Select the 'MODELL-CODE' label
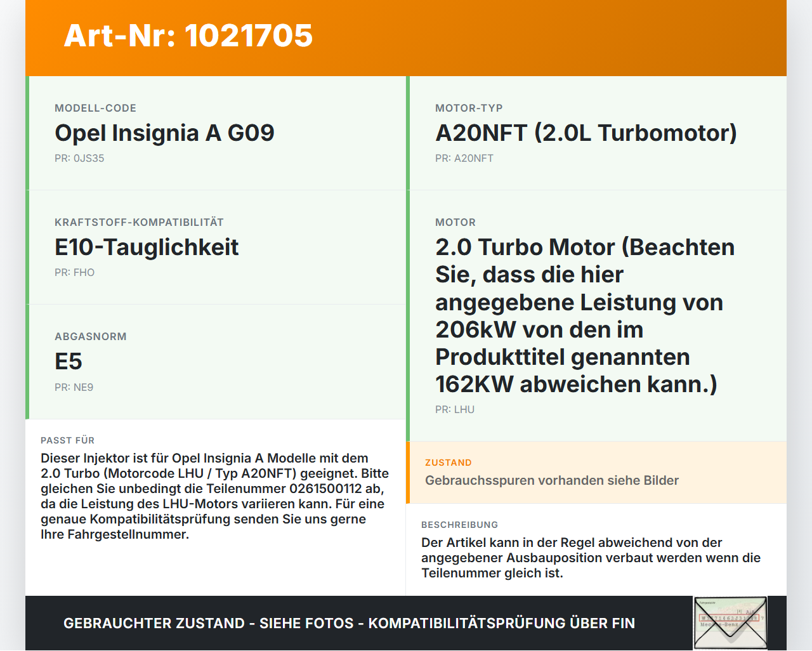The image size is (812, 651). [x=96, y=108]
